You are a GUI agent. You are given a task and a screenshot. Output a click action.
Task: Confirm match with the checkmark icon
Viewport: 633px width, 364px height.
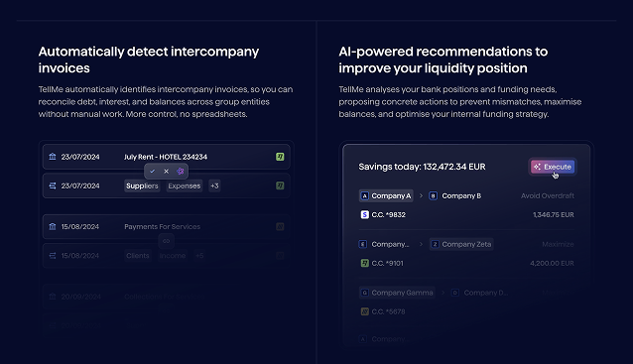152,172
